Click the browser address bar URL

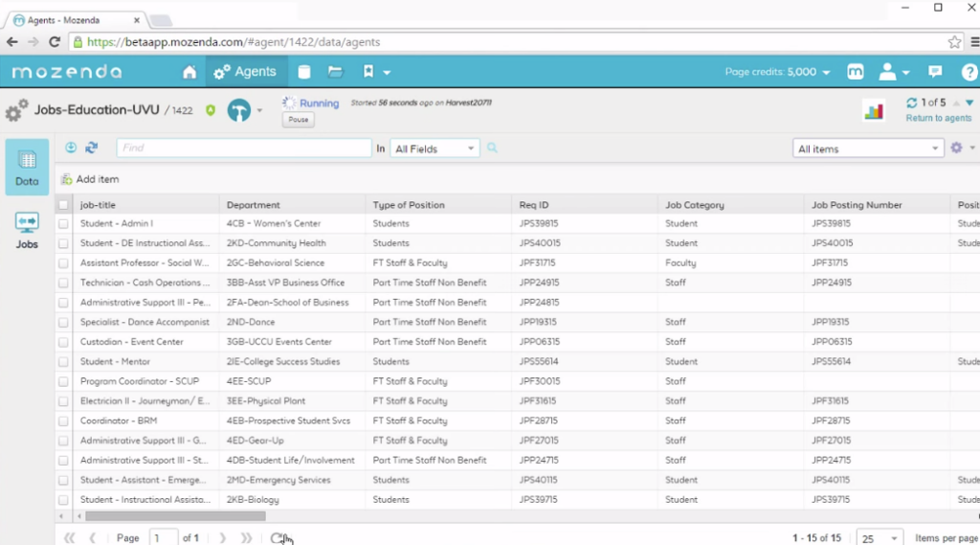click(x=234, y=42)
